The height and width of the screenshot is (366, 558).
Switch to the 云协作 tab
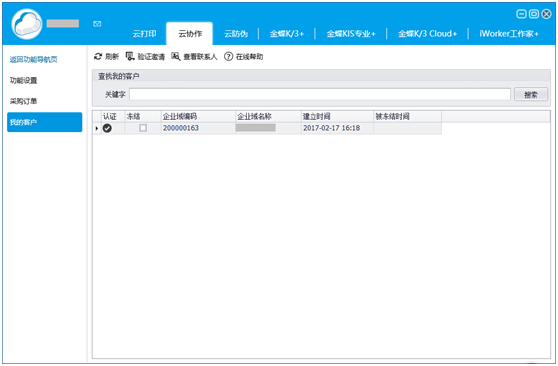coord(190,34)
